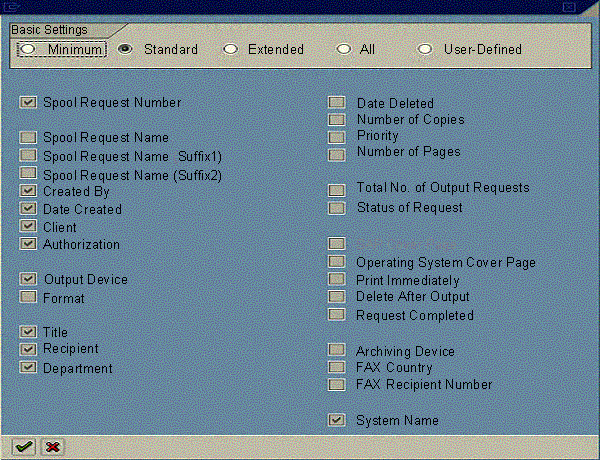The image size is (600, 460).
Task: Select the User-Defined radio button
Action: (424, 49)
